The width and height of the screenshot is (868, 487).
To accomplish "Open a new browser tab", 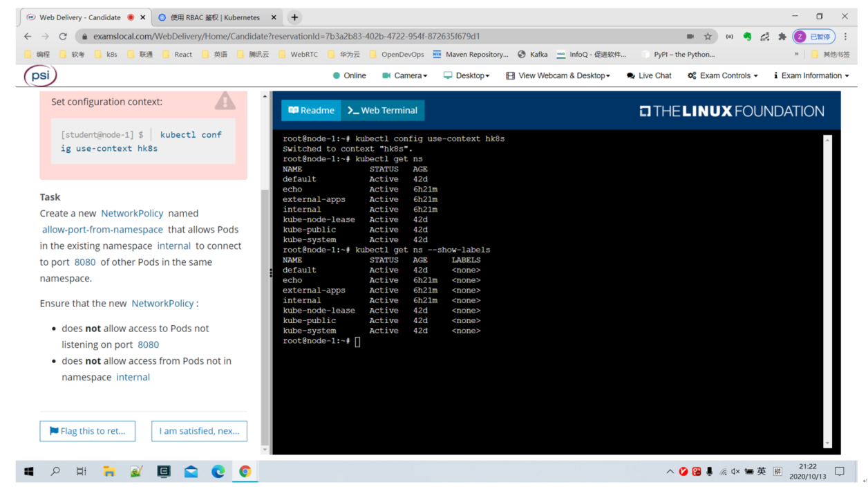I will point(294,17).
